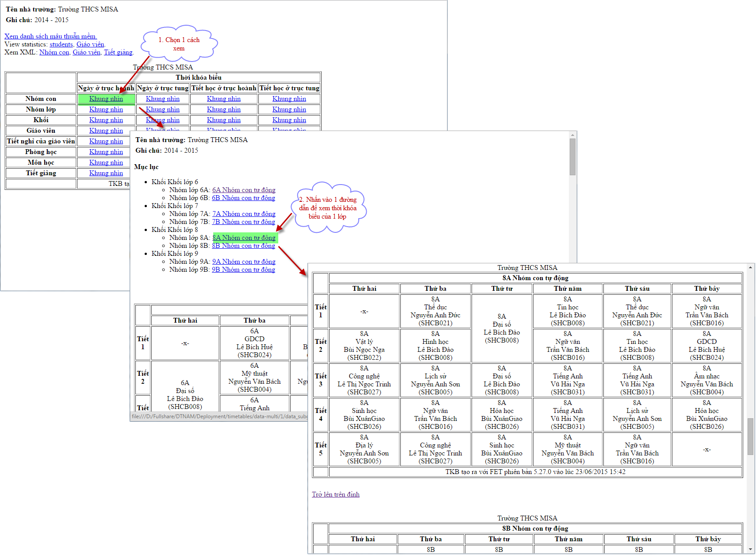
Task: Click 'Giáo viên' link in View statistics line
Action: 90,44
